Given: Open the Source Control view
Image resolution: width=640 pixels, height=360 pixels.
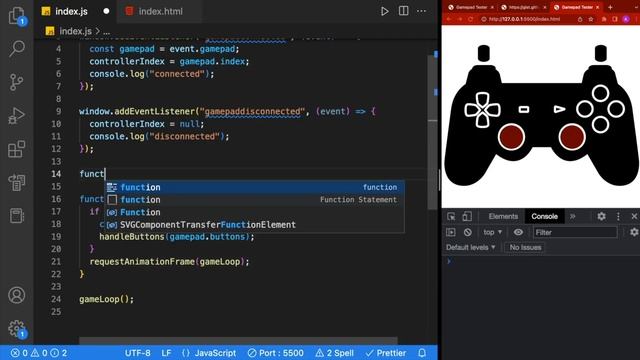Looking at the screenshot, I should [x=17, y=82].
